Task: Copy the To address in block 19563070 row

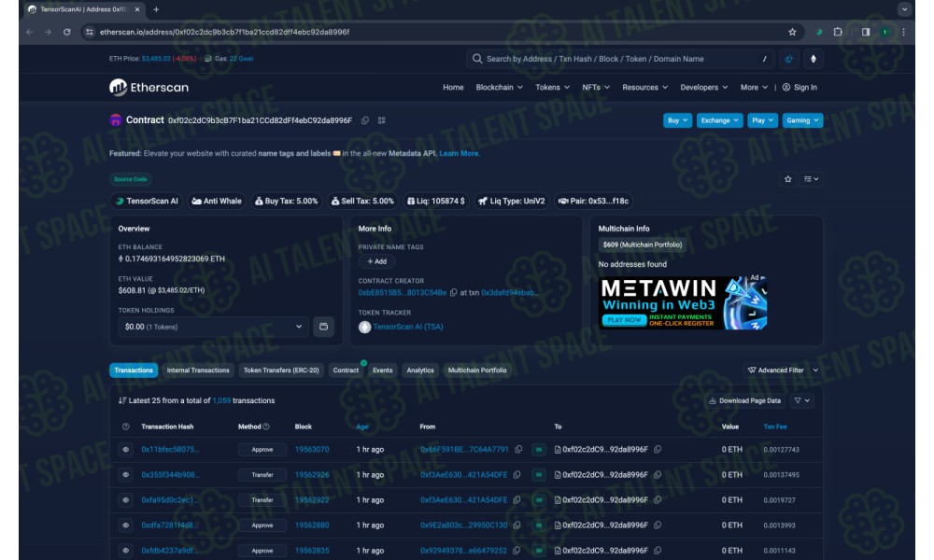Action: 658,449
